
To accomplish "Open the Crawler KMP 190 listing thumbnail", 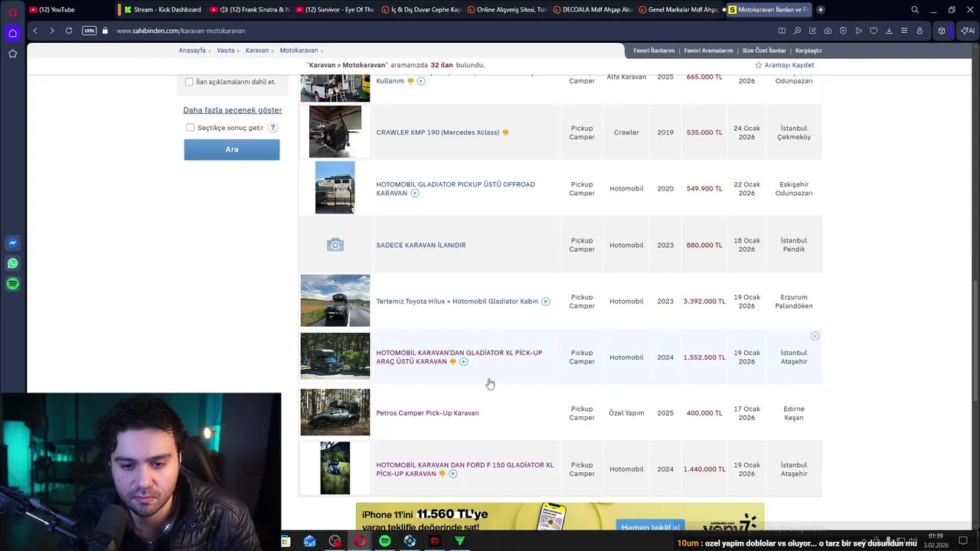I will (335, 132).
